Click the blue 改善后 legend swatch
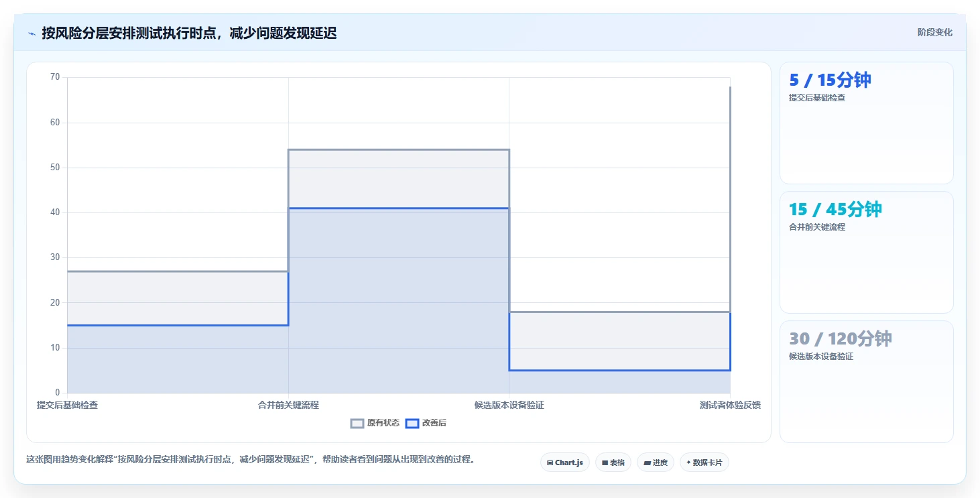Viewport: 980px width, 498px height. click(x=412, y=423)
